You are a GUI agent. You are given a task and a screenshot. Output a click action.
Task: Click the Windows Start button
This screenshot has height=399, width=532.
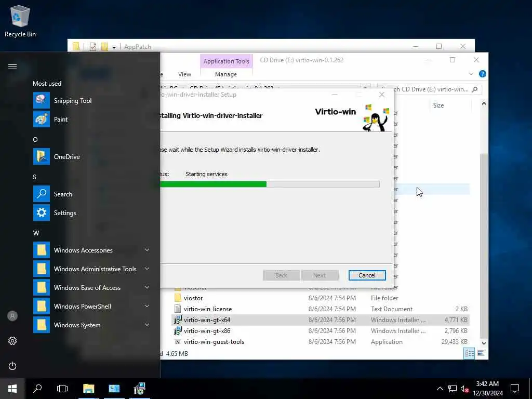point(12,389)
